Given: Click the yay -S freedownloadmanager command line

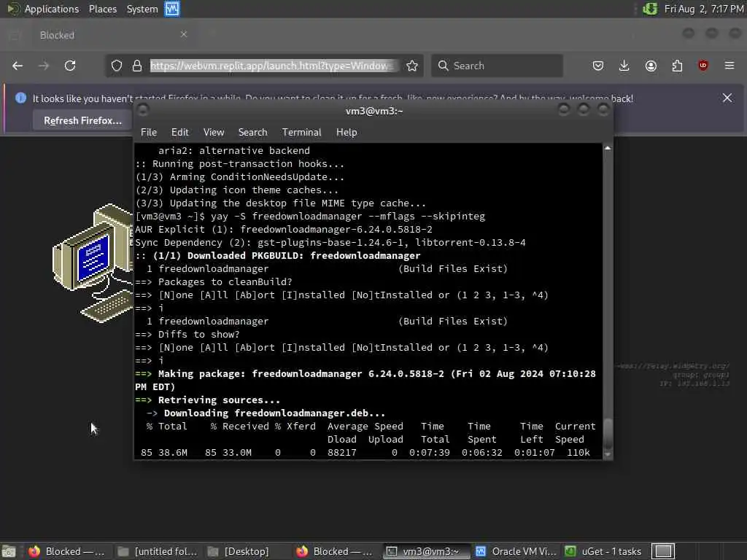Looking at the screenshot, I should coord(310,216).
